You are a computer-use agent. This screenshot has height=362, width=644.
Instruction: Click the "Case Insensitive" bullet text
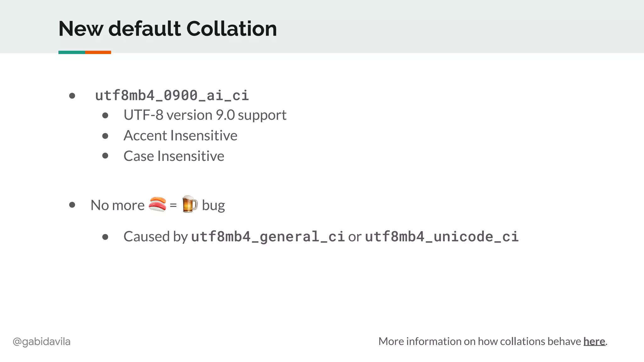pos(174,156)
